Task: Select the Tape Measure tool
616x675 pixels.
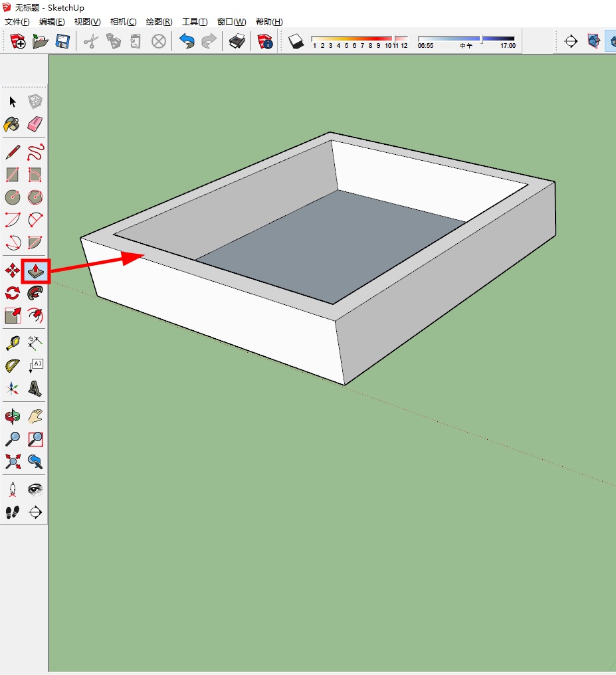Action: tap(12, 343)
